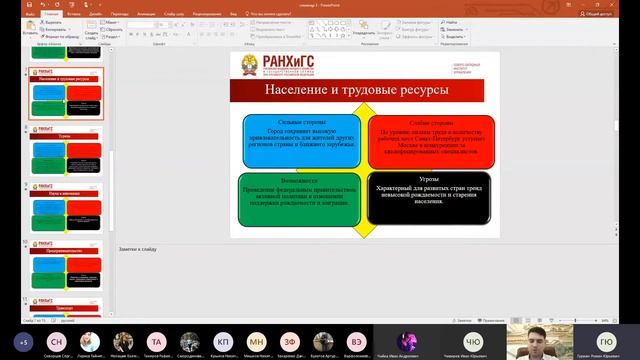Screen dimensions: 640x360
Task: Toggle Underline formatting
Action: 144,35
